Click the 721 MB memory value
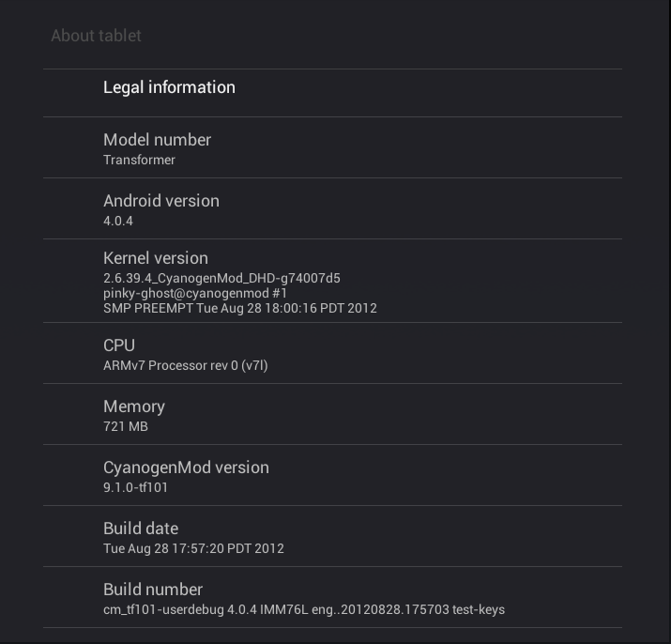 [x=125, y=426]
